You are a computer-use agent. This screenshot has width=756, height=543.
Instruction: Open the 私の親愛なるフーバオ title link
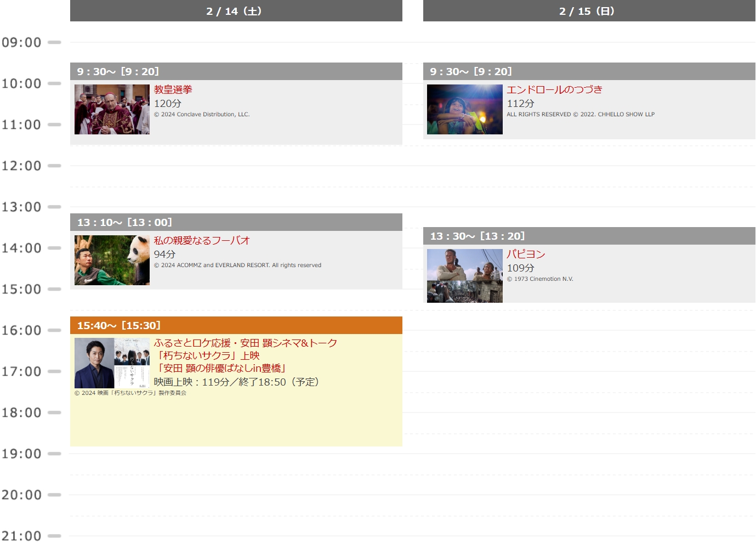pyautogui.click(x=201, y=240)
